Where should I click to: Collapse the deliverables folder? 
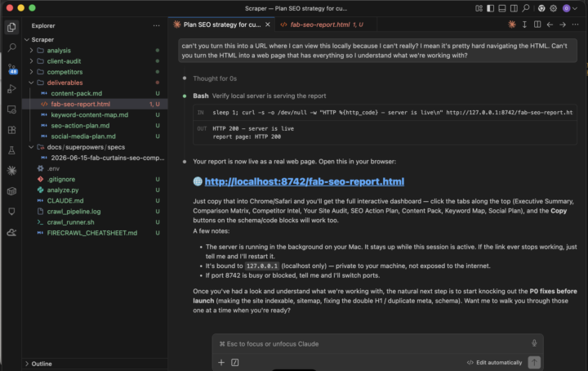pos(65,83)
